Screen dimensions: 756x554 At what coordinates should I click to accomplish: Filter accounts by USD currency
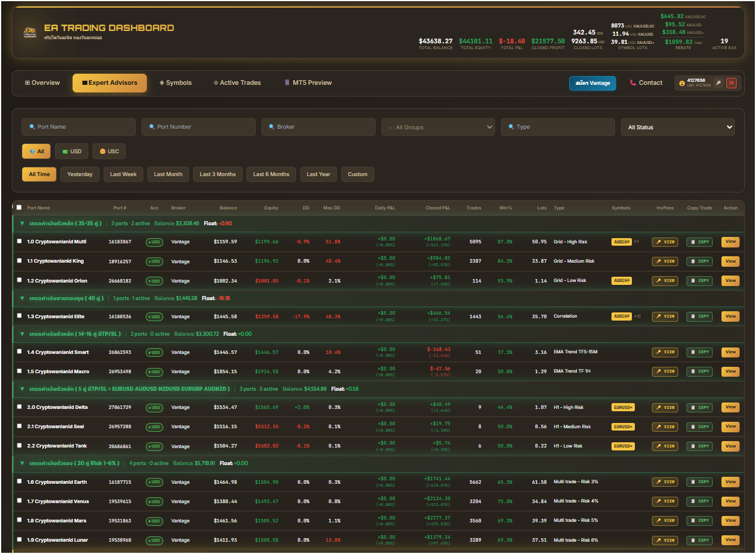72,152
